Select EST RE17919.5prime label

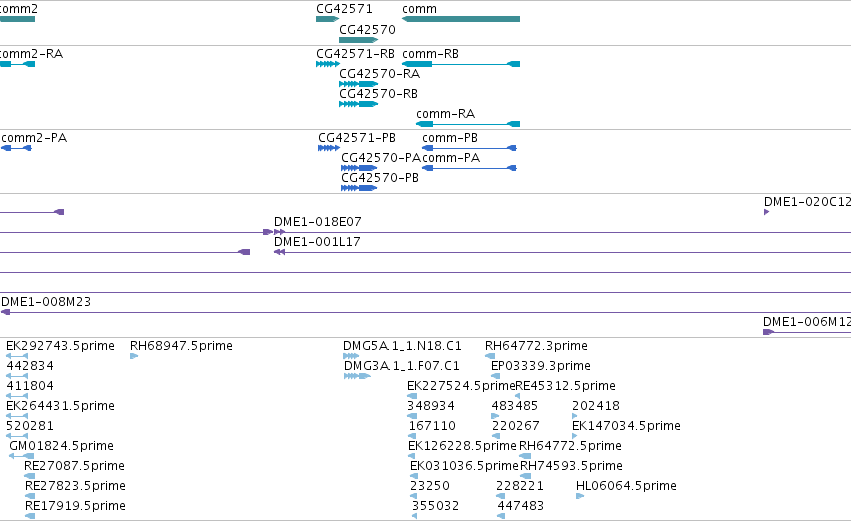(x=75, y=506)
